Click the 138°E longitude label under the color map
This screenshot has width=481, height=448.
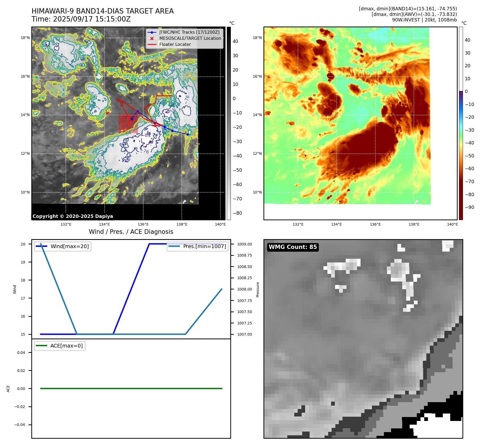coord(414,224)
